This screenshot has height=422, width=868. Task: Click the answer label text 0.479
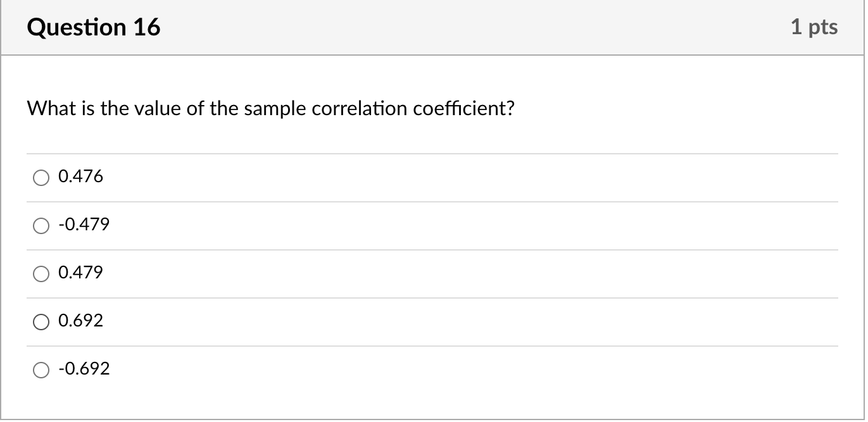pyautogui.click(x=80, y=273)
